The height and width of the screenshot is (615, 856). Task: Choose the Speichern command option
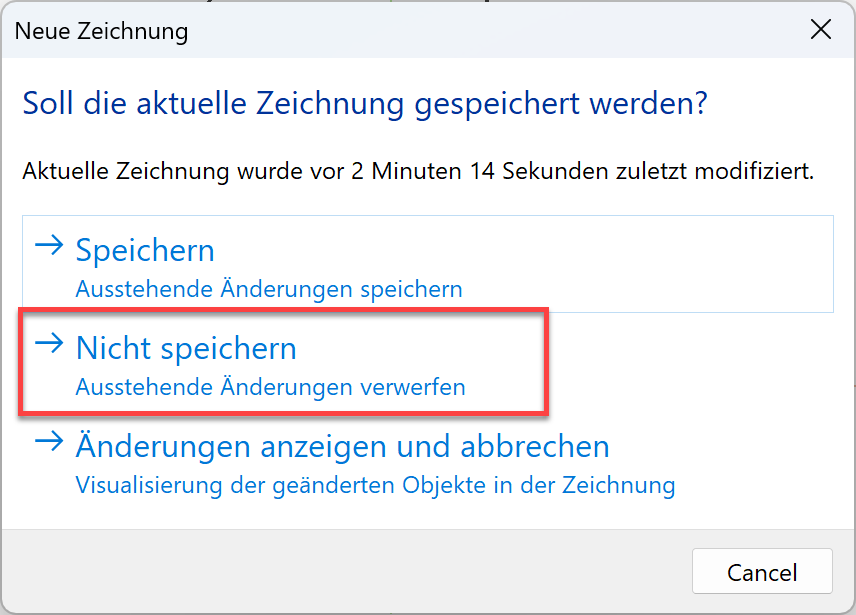145,250
